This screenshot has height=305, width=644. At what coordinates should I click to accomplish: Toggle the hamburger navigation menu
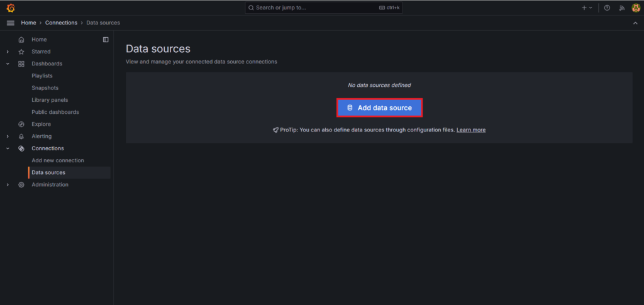(11, 23)
